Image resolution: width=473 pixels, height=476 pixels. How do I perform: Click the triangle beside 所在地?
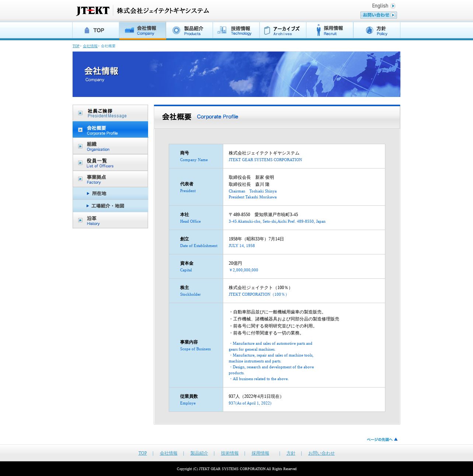point(88,194)
